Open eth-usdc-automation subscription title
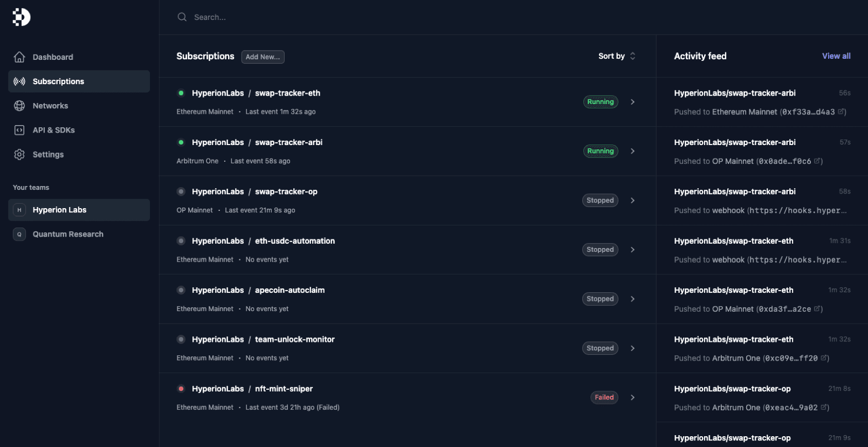Image resolution: width=868 pixels, height=447 pixels. coord(264,241)
